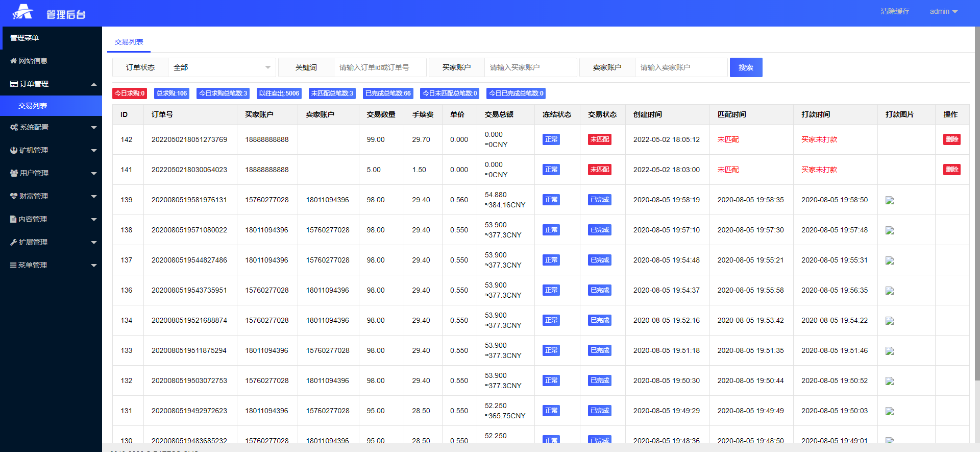Open the 订单状态 dropdown showing 全部

222,67
